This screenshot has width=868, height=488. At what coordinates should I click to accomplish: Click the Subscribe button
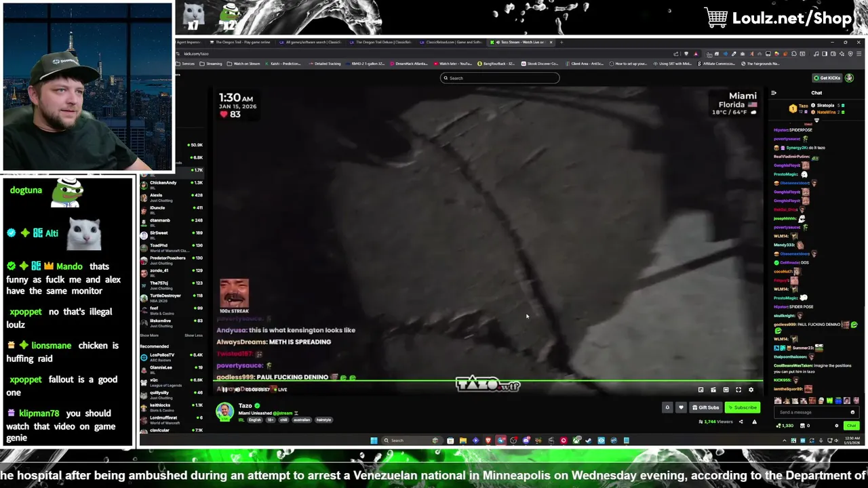tap(742, 407)
